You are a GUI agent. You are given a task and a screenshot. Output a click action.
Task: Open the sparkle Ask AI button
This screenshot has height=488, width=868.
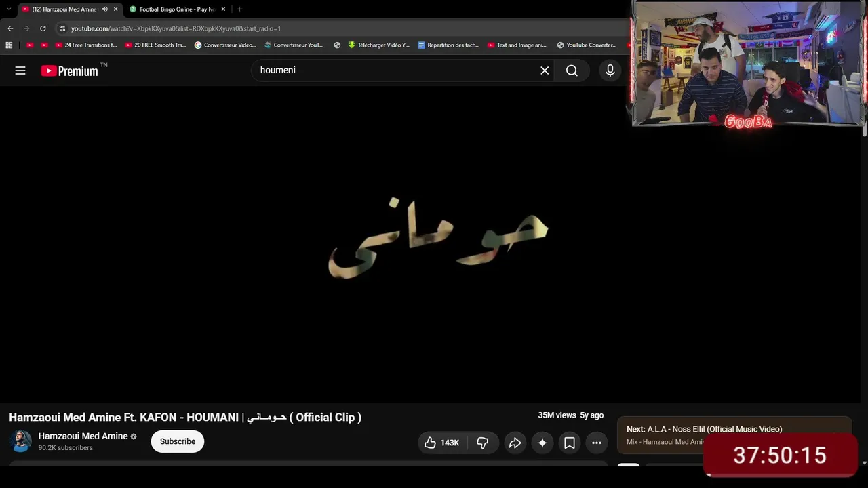tap(542, 443)
